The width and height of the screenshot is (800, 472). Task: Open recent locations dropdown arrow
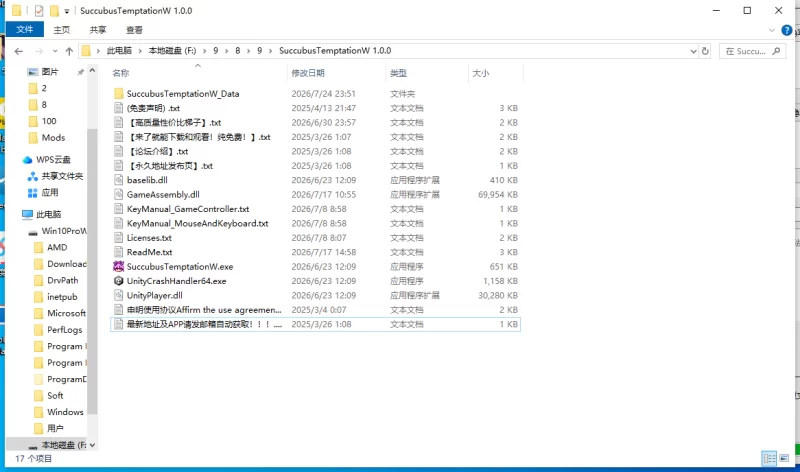coord(55,51)
